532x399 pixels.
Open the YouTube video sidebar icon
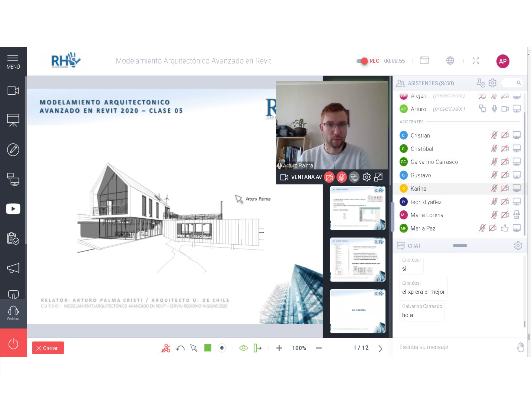(13, 208)
